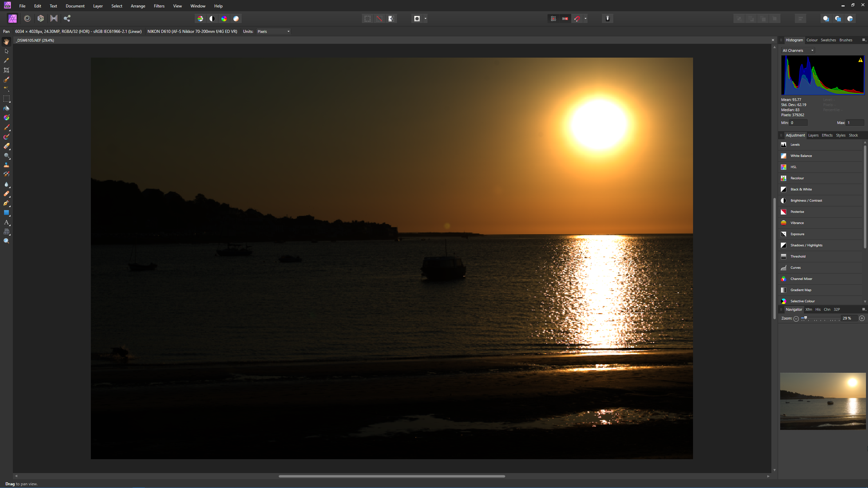This screenshot has width=868, height=488.
Task: Select the Pen tool
Action: tap(6, 203)
